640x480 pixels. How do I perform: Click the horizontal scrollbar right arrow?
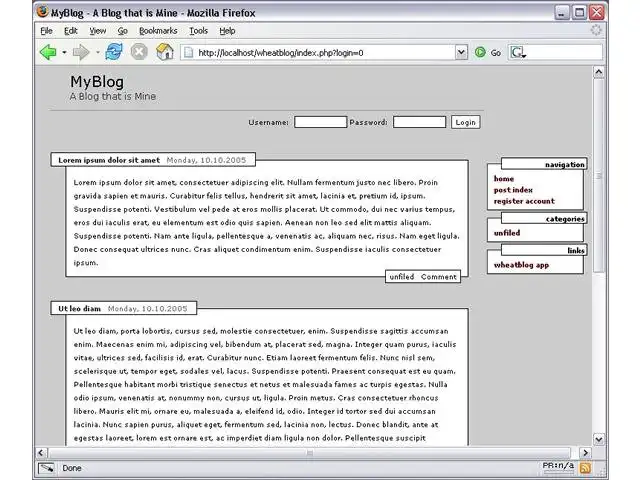coord(585,452)
